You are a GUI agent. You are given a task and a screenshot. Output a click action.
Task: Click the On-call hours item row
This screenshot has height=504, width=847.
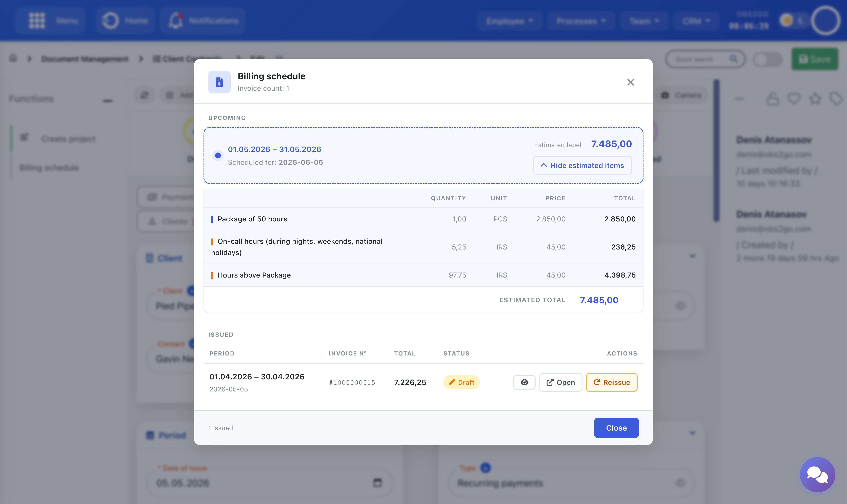(423, 247)
